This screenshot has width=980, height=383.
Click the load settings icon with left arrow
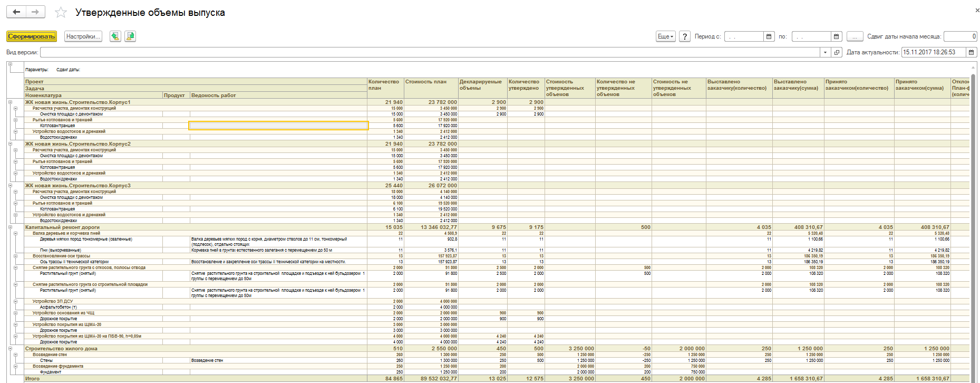pyautogui.click(x=115, y=36)
